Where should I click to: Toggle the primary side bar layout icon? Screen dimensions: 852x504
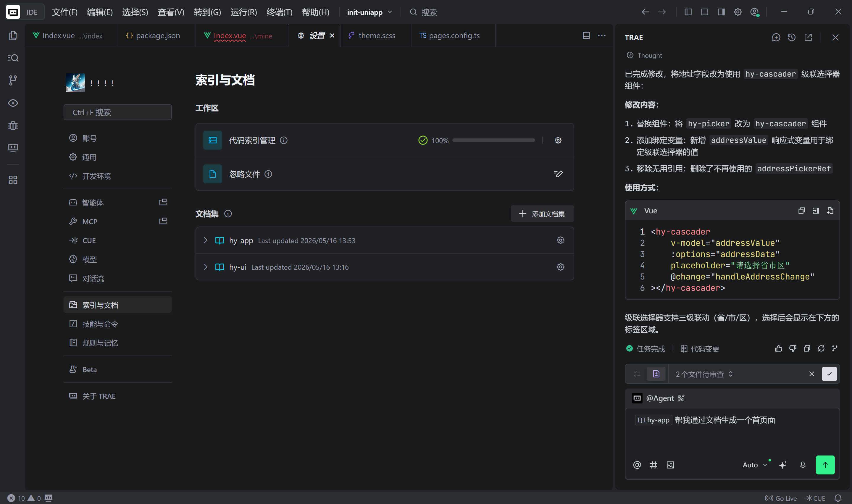point(688,12)
